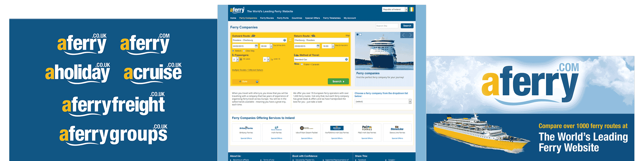644x161 pixels.
Task: Open Ferry Ports navigation item
Action: [283, 18]
